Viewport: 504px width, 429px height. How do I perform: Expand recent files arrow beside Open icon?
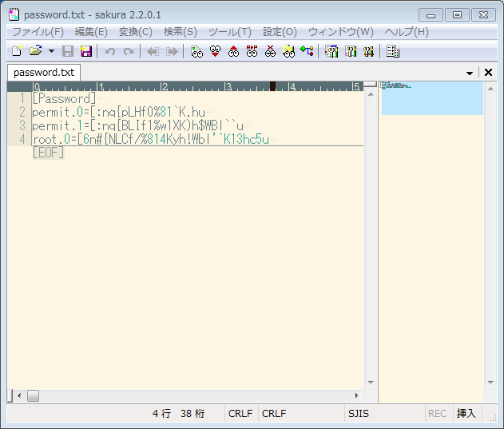(x=51, y=52)
